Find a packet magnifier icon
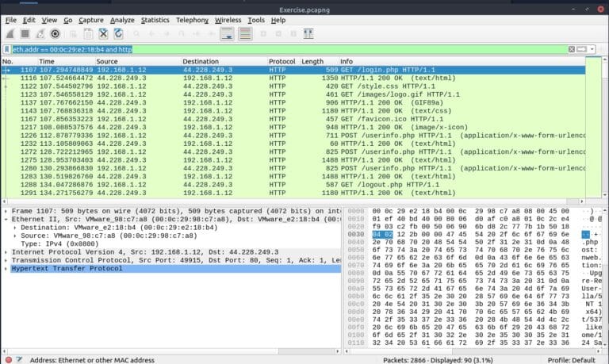The image size is (609, 364). (x=136, y=34)
